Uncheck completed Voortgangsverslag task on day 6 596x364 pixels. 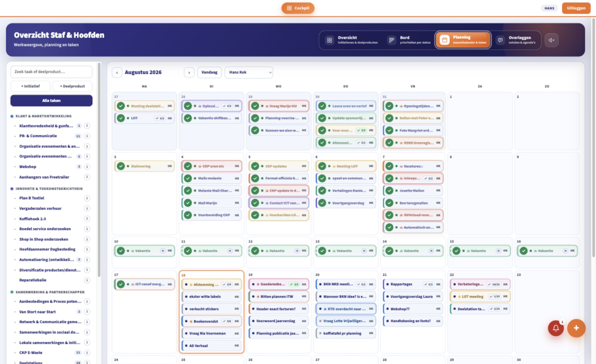(322, 203)
